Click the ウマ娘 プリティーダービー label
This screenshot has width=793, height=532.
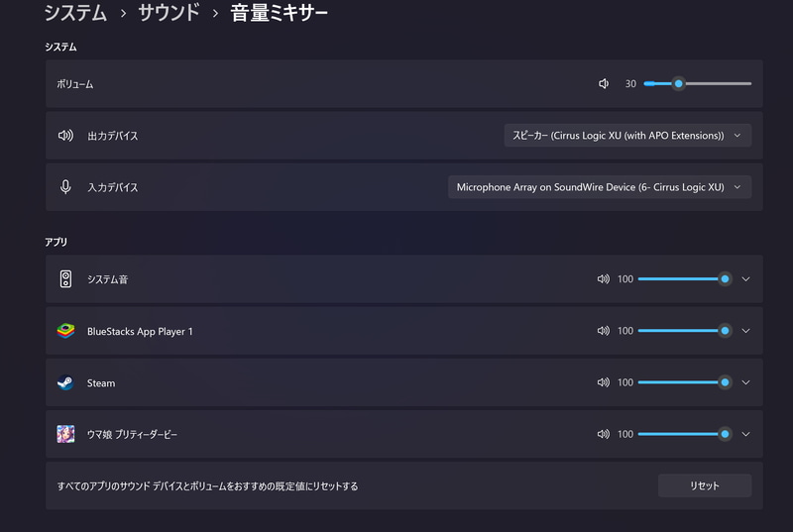[132, 435]
